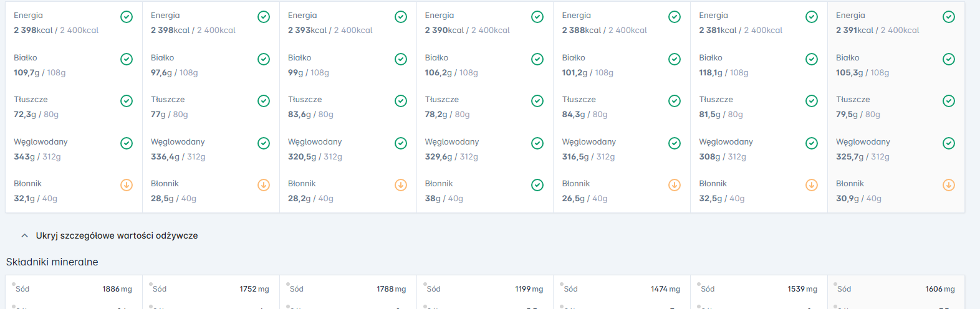The width and height of the screenshot is (980, 309).
Task: Click the orange arrow icon beside Błonnik 26,5g
Action: (675, 185)
